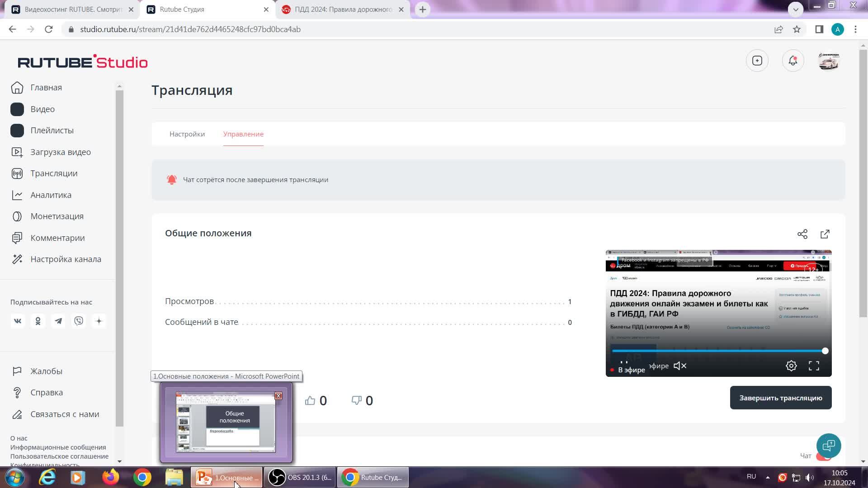Click the notifications bell icon
Image resolution: width=868 pixels, height=488 pixels.
[793, 61]
